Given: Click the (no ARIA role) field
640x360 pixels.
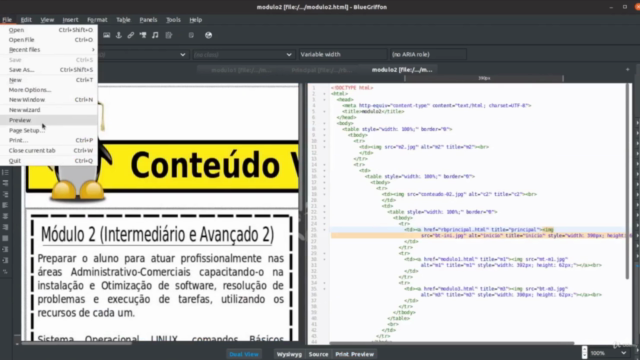Looking at the screenshot, I should tap(427, 54).
